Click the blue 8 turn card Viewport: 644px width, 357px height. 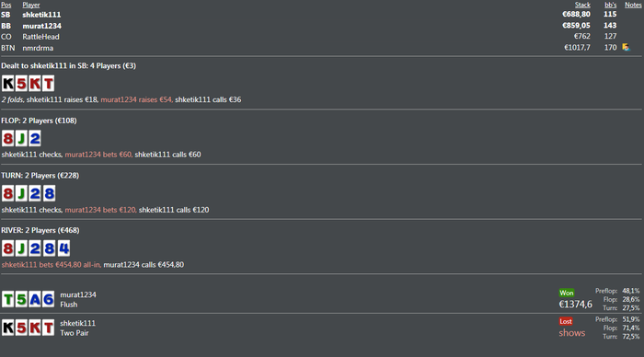[x=49, y=193]
